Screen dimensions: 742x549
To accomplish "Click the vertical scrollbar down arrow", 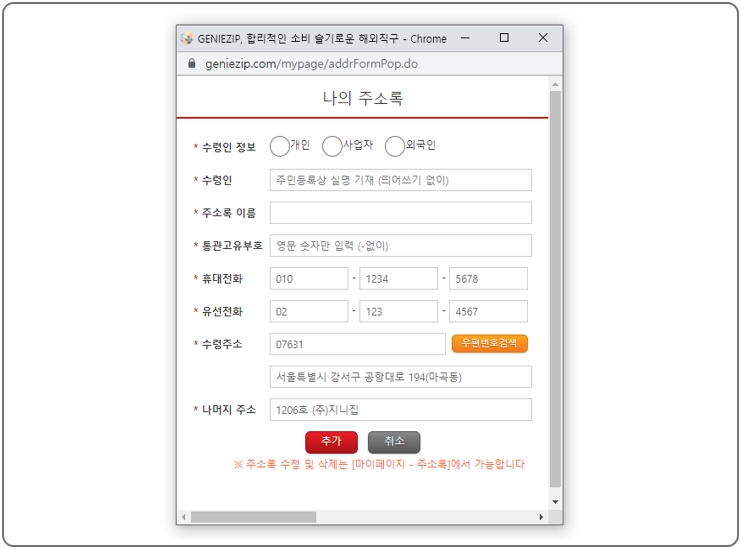I will [x=556, y=501].
